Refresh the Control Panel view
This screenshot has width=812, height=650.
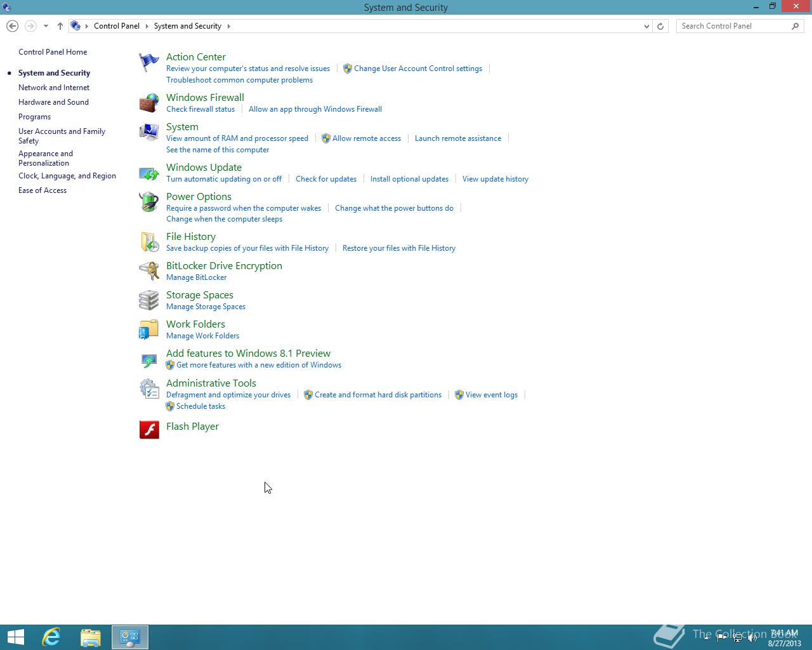tap(660, 26)
